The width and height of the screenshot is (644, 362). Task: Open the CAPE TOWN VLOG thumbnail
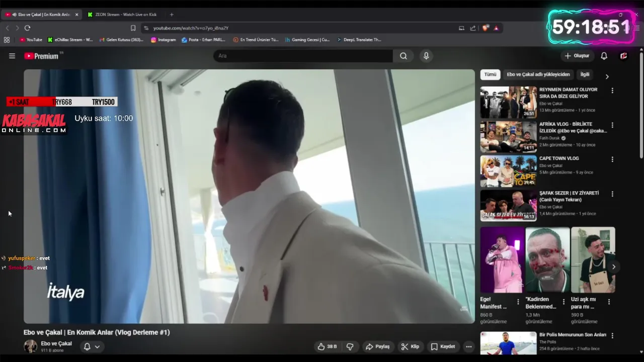(x=508, y=171)
